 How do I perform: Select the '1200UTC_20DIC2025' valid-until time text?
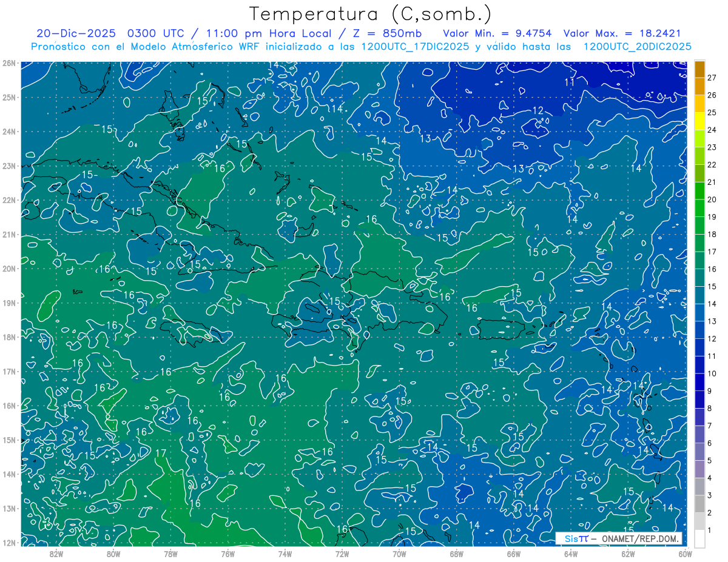(x=637, y=47)
